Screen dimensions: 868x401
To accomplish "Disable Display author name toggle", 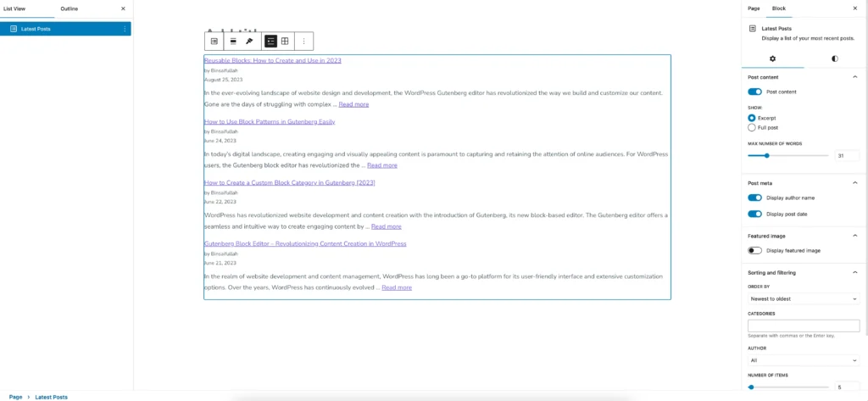I will click(754, 198).
